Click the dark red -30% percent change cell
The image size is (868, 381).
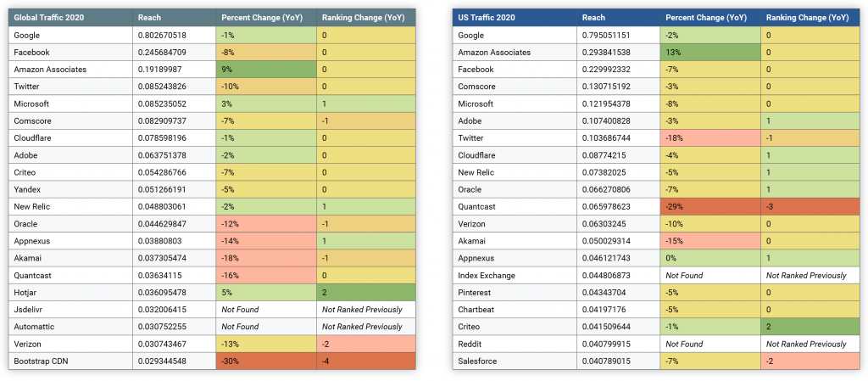[265, 361]
